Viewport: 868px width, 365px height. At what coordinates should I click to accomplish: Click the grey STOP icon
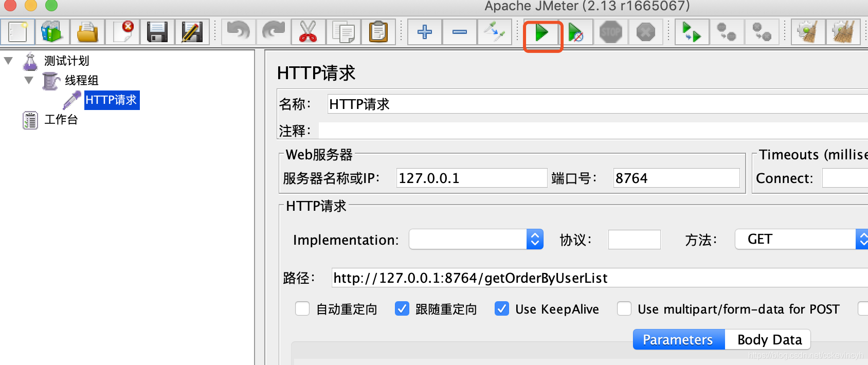click(611, 32)
